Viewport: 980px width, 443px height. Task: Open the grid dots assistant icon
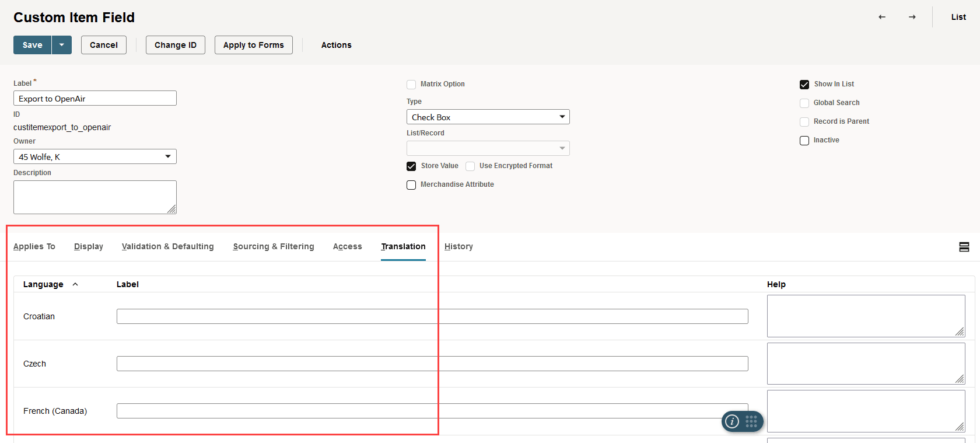click(751, 421)
